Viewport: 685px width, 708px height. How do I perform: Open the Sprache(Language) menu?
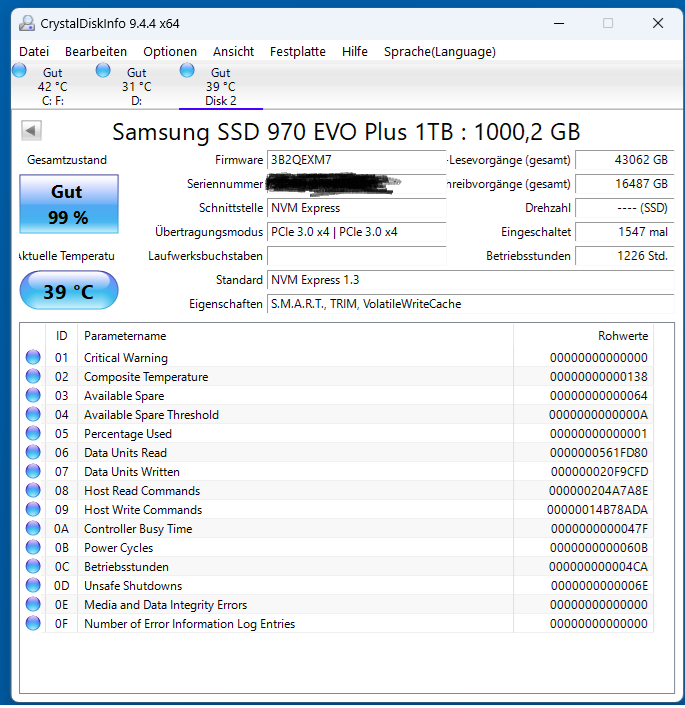click(440, 51)
